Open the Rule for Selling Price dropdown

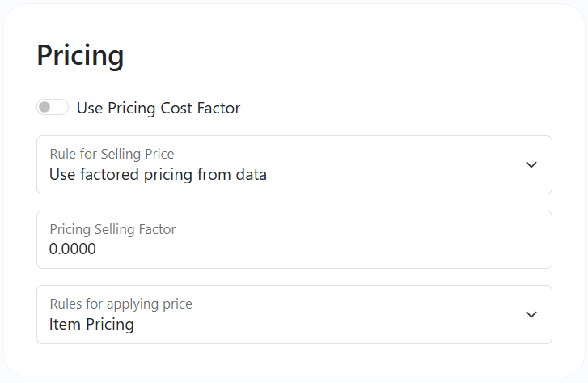coord(294,165)
